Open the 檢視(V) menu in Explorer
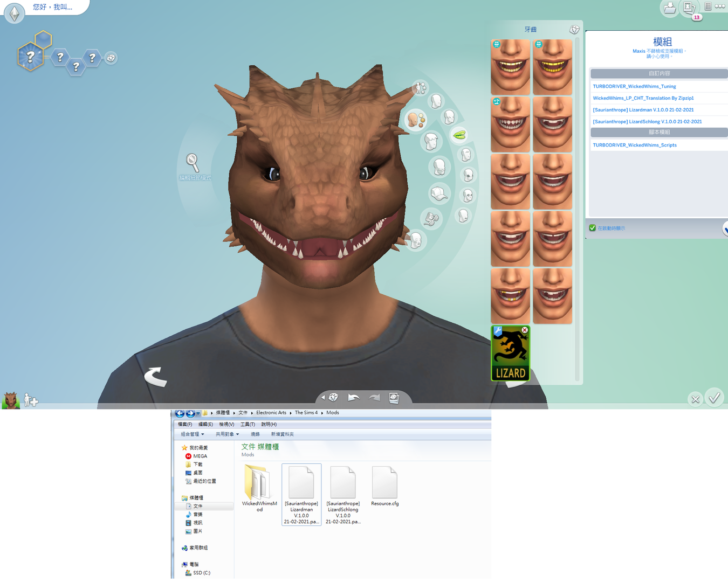 (x=226, y=425)
